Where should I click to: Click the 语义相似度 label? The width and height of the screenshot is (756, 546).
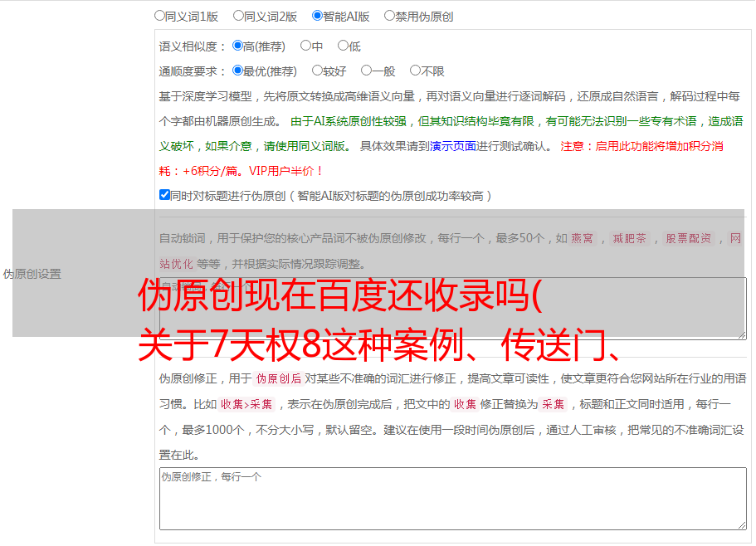click(x=192, y=46)
